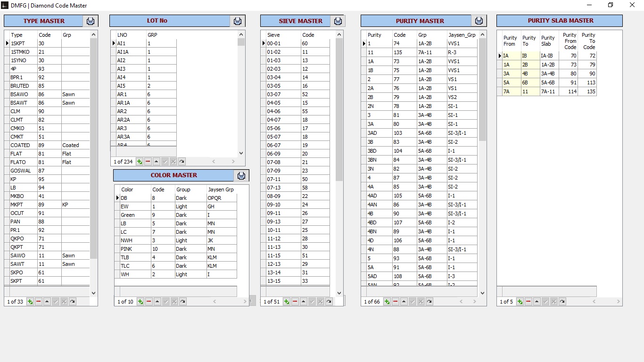
Task: Click the print icon beside LOT No header
Action: (x=238, y=21)
